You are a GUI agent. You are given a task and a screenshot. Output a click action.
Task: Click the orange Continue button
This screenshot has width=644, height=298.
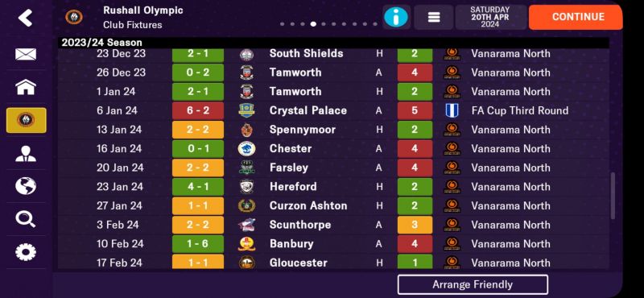tap(576, 17)
